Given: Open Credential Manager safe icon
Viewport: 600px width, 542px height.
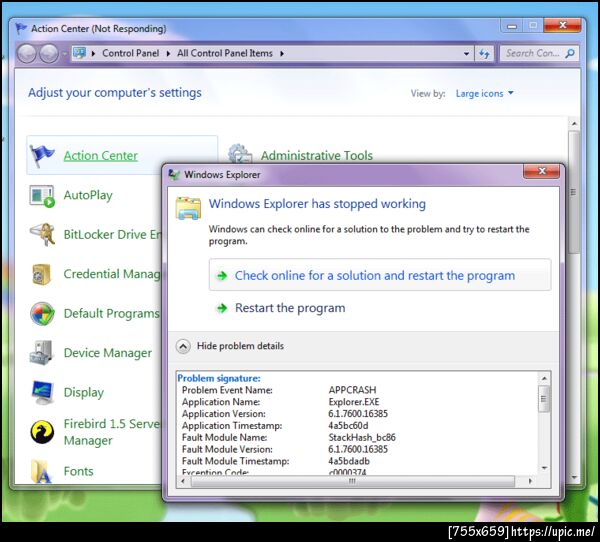Looking at the screenshot, I should coord(41,274).
